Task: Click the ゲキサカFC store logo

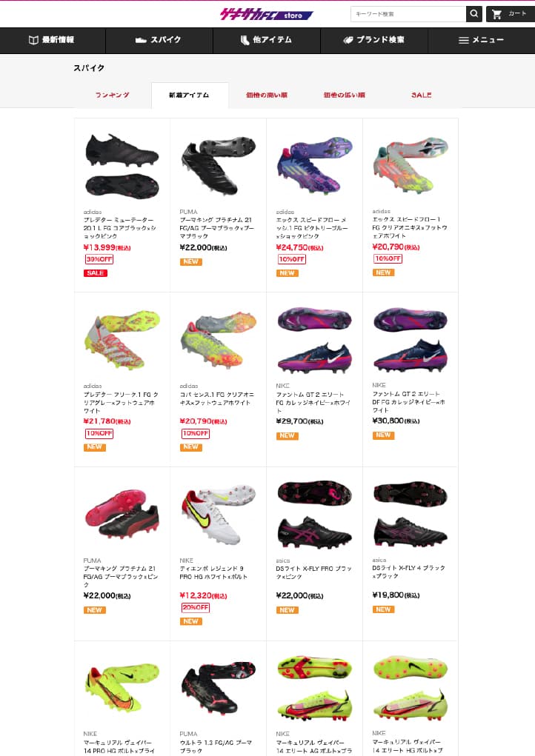Action: click(266, 15)
